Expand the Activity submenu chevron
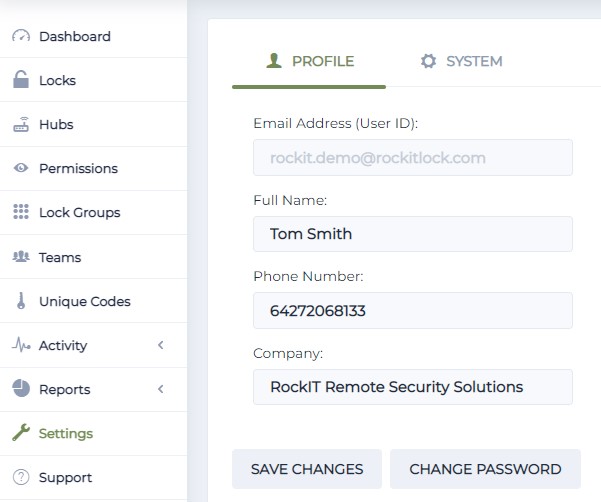The width and height of the screenshot is (601, 502). (x=161, y=345)
